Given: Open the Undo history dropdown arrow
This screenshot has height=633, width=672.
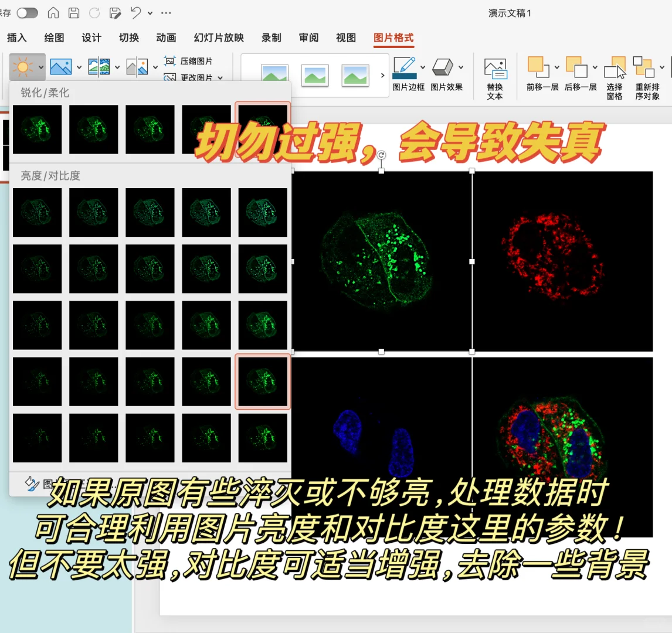Looking at the screenshot, I should (x=150, y=13).
